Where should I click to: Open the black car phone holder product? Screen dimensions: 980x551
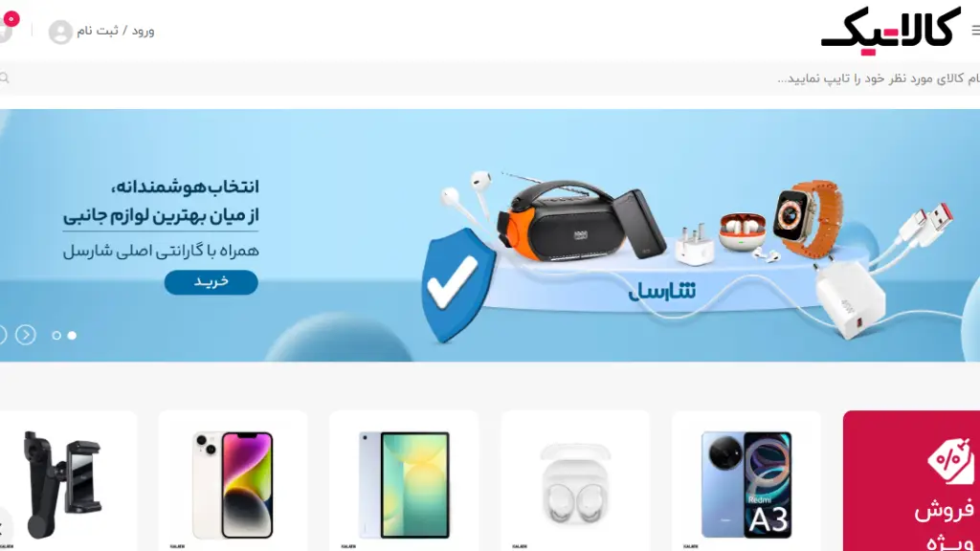click(x=66, y=481)
